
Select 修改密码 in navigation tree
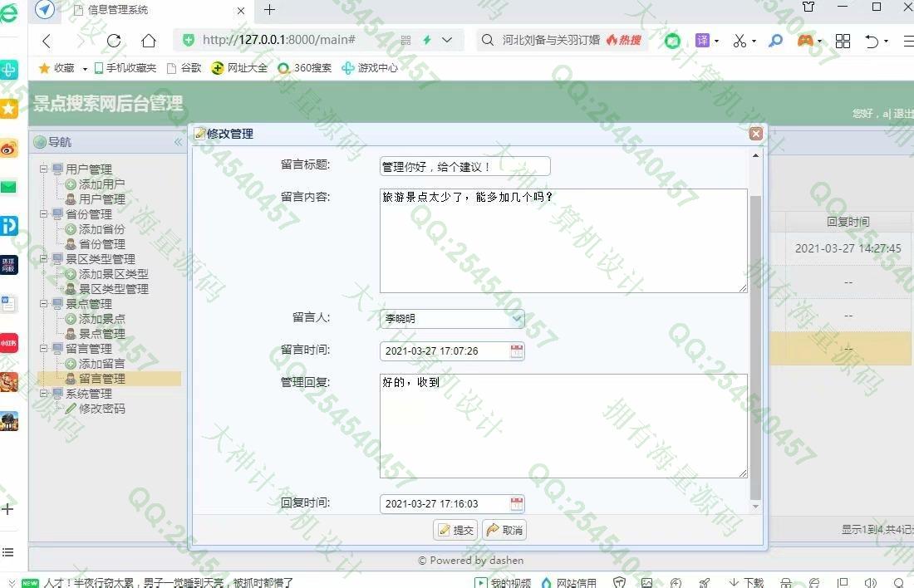[101, 409]
